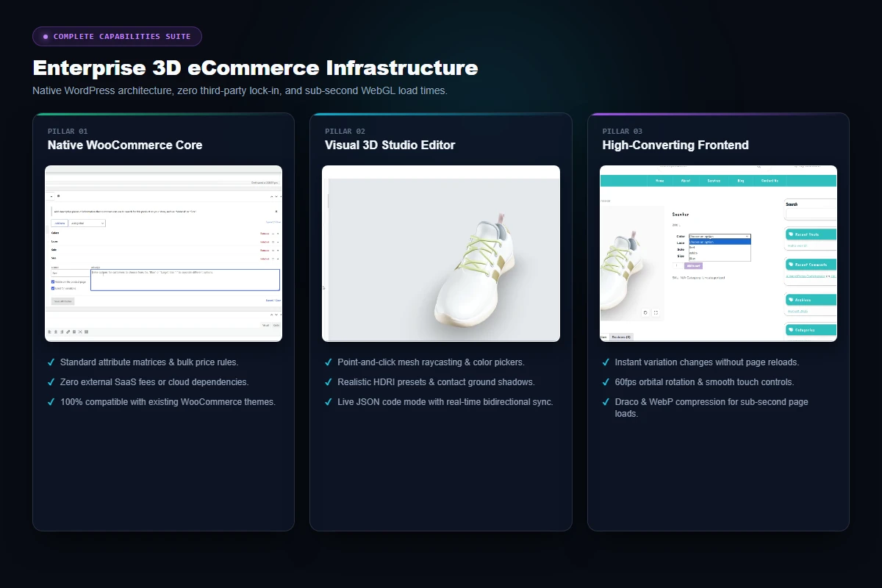Click the tag icon beside Archives
Screen dimensions: 882x588
pyautogui.click(x=791, y=299)
